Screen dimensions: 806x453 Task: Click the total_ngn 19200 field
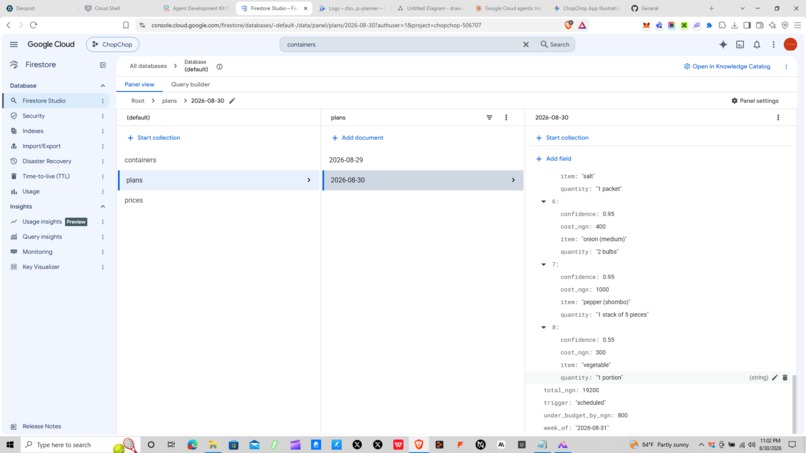point(571,390)
